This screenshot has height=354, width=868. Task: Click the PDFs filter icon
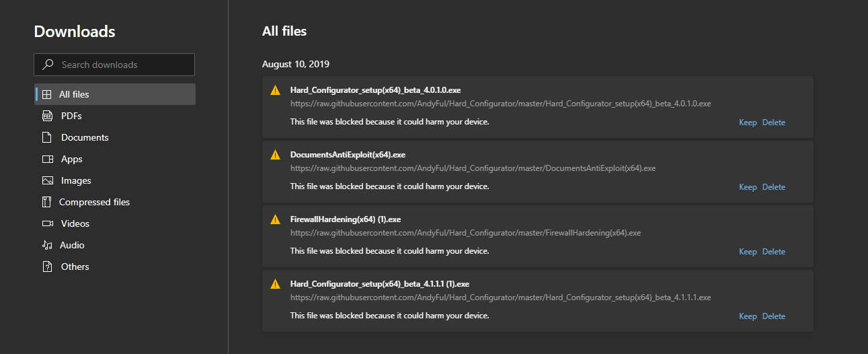[47, 116]
